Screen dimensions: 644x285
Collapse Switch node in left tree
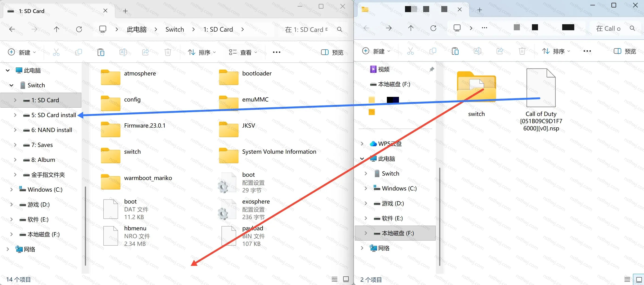click(x=11, y=85)
